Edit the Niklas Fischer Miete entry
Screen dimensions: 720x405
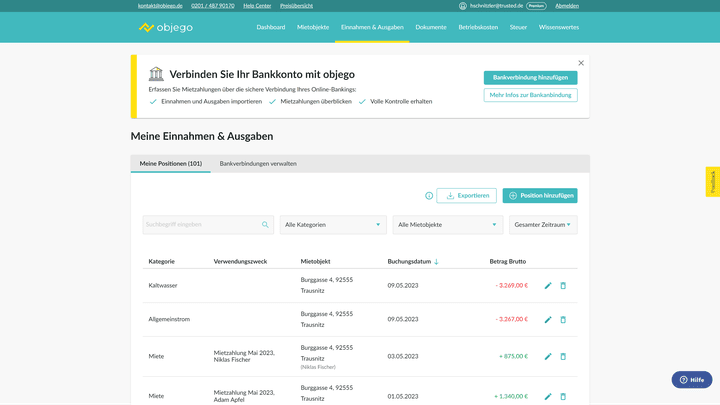548,356
